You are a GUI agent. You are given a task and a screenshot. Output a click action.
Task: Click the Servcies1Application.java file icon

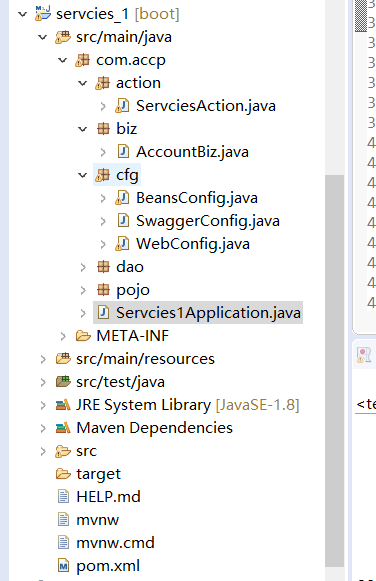103,313
